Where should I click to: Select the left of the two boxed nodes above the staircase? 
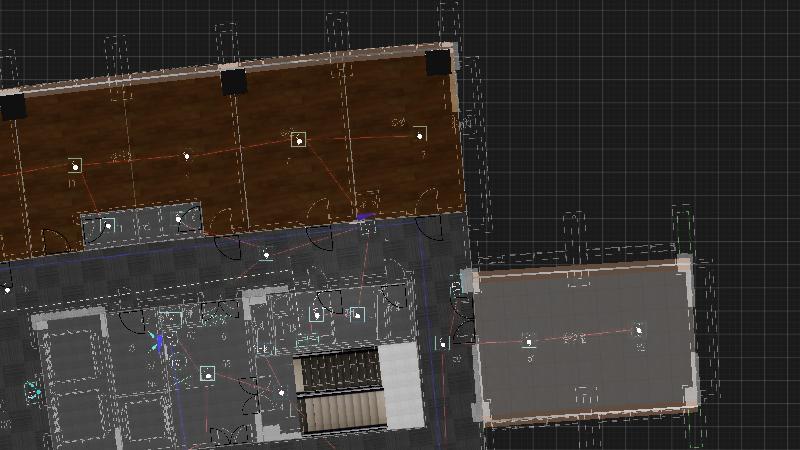(x=317, y=315)
